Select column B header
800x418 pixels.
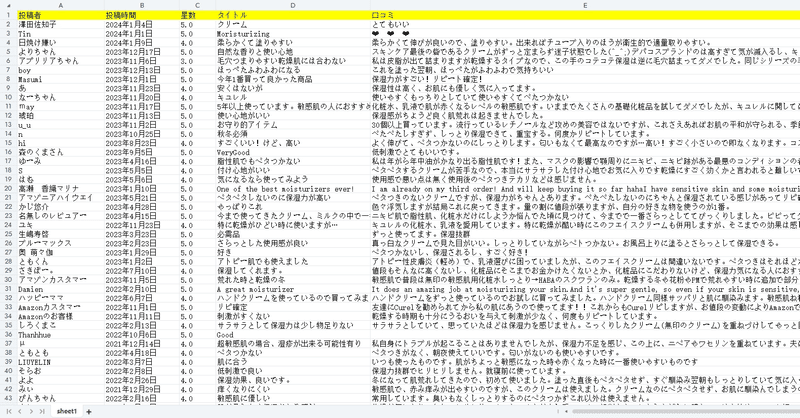click(142, 6)
